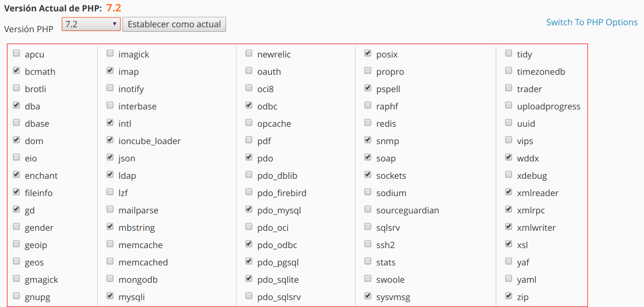
Task: Disable the xmlwriter checkbox
Action: (509, 227)
